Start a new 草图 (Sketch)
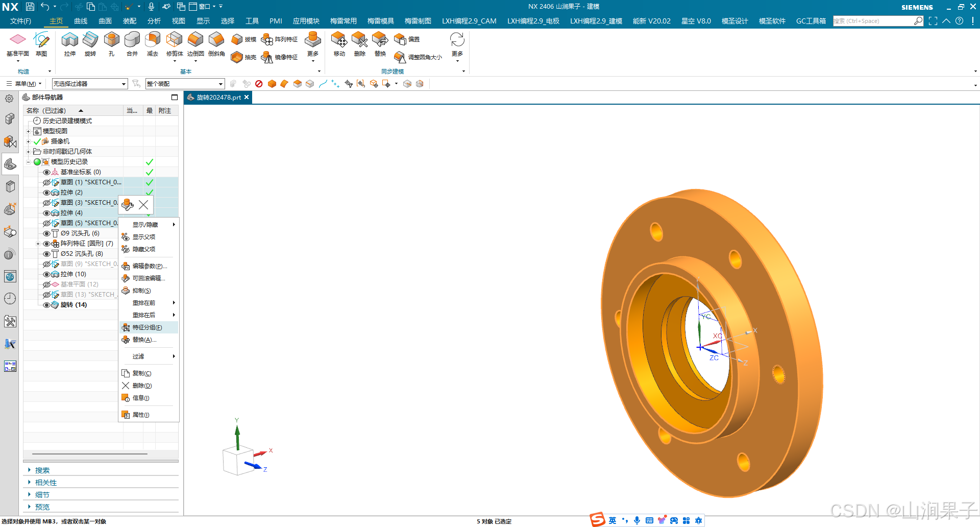The height and width of the screenshot is (527, 980). coord(41,44)
